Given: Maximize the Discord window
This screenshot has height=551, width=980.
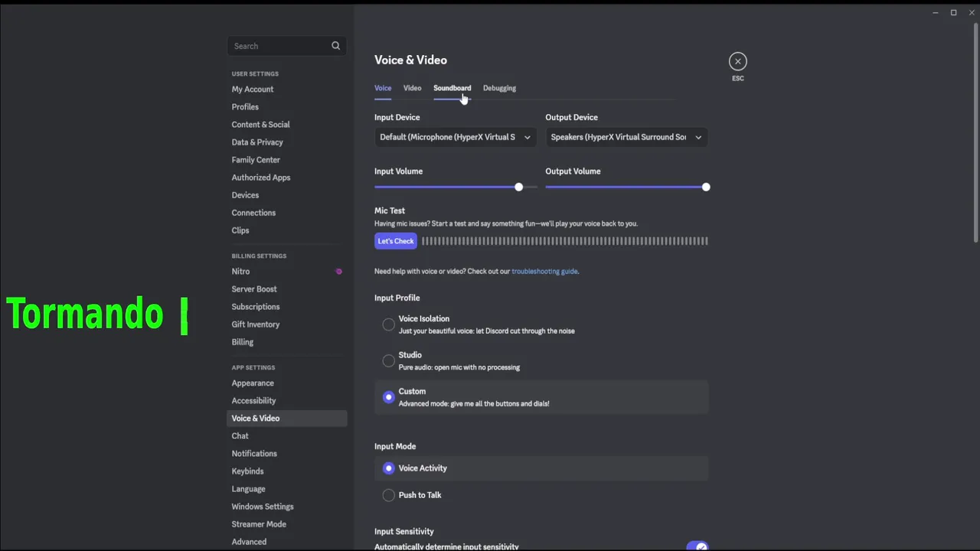Looking at the screenshot, I should point(953,12).
